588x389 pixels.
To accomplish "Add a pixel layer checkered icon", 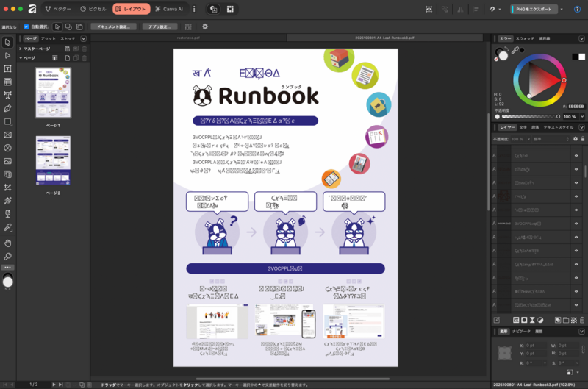I will [x=574, y=320].
